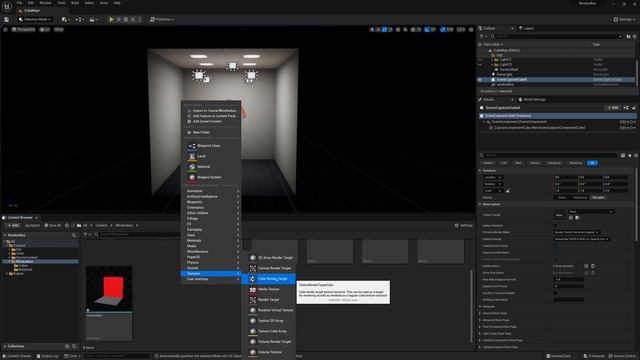
Task: Select Volume Texture in the submenu
Action: pos(269,352)
